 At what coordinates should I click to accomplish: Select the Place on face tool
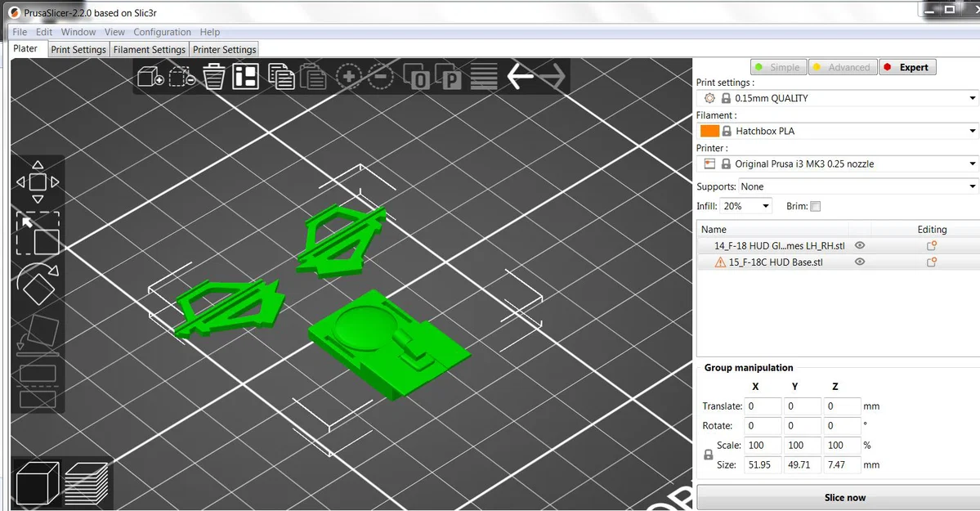coord(38,334)
